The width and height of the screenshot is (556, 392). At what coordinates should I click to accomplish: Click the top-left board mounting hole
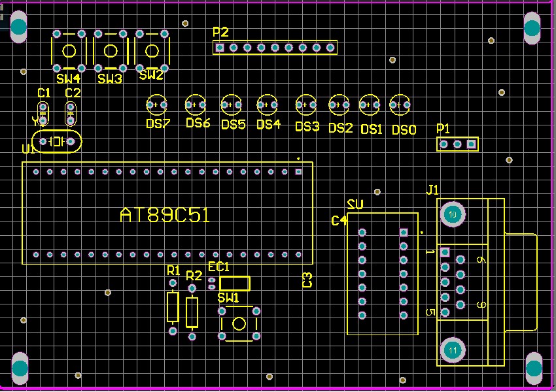19,27
